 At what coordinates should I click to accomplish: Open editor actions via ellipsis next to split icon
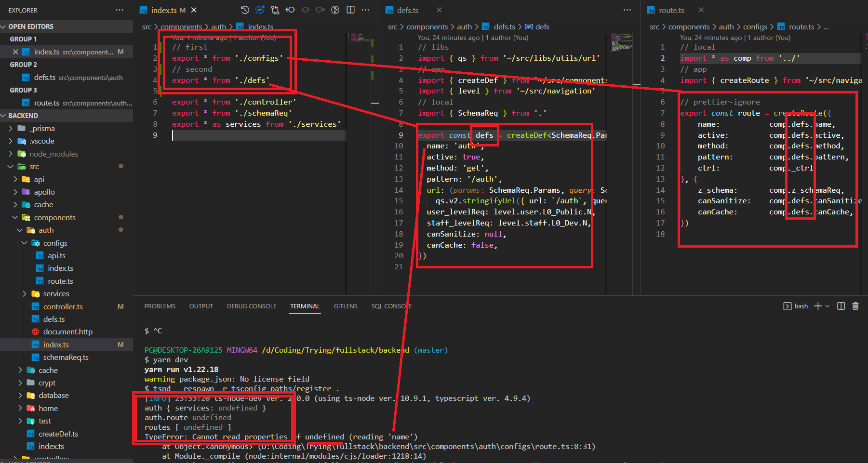[366, 10]
